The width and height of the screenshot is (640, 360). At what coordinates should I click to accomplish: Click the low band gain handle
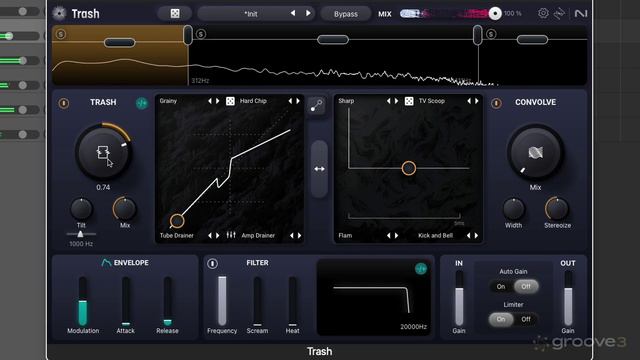click(119, 42)
